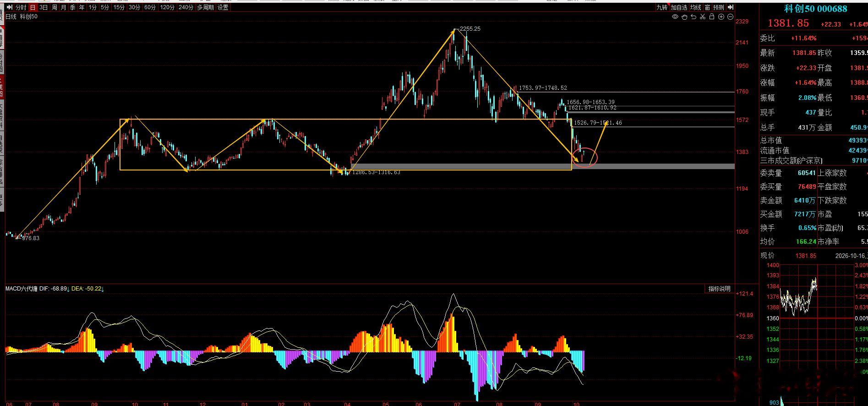Open the 指标说明 indicator description link
The width and height of the screenshot is (868, 406).
point(720,289)
